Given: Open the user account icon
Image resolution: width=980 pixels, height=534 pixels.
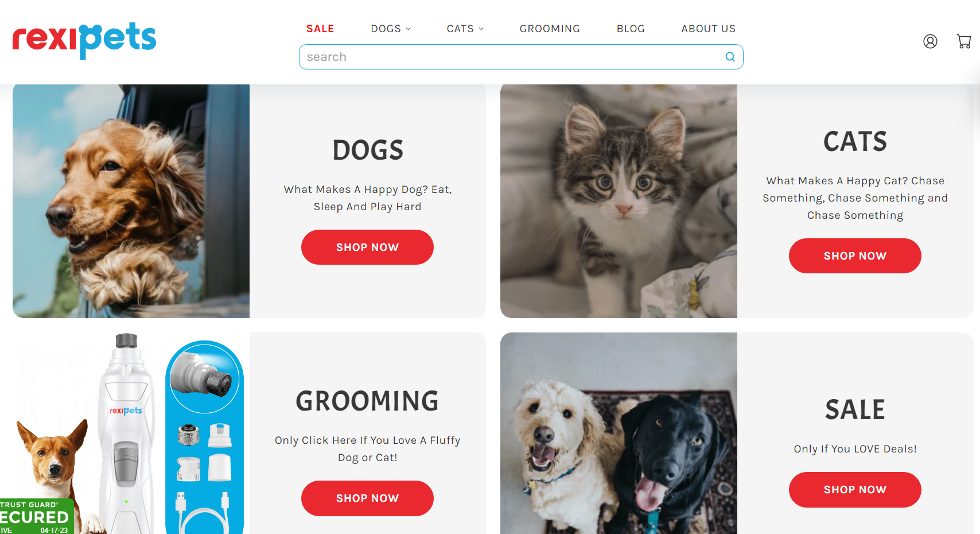Looking at the screenshot, I should (930, 41).
